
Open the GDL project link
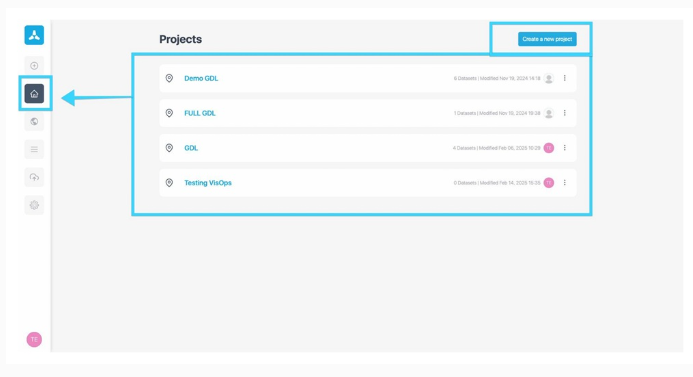tap(191, 148)
